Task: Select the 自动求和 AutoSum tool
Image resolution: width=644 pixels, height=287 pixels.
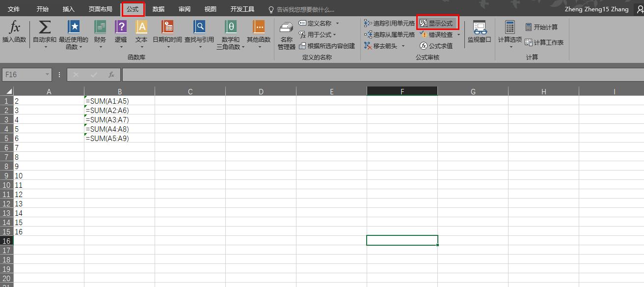Action: 45,34
